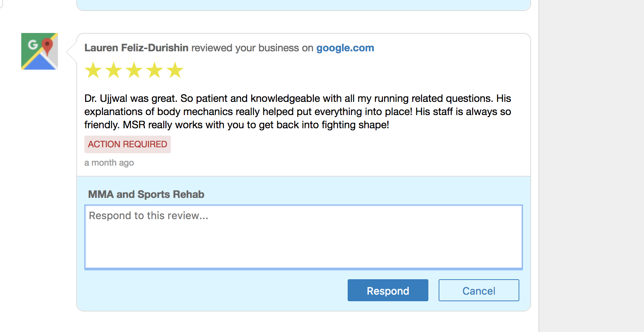Viewport: 644px width, 332px height.
Task: Click the MMA and Sports Rehab heading
Action: coord(146,194)
